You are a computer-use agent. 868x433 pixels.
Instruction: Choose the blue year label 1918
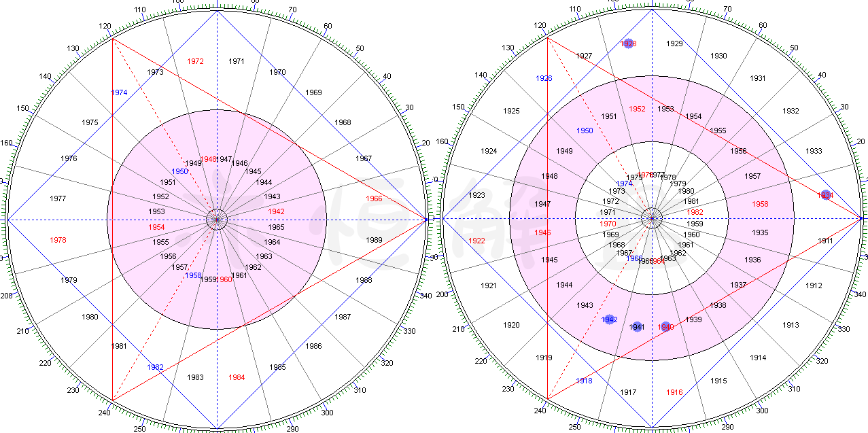[x=584, y=381]
